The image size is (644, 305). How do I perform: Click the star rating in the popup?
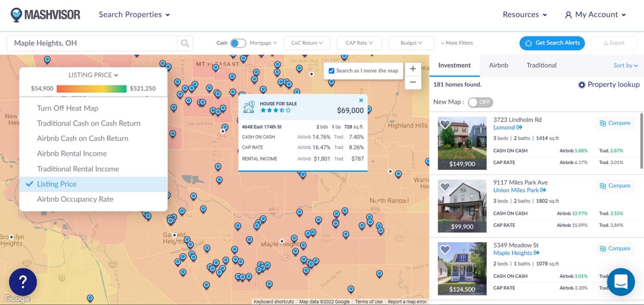[275, 111]
